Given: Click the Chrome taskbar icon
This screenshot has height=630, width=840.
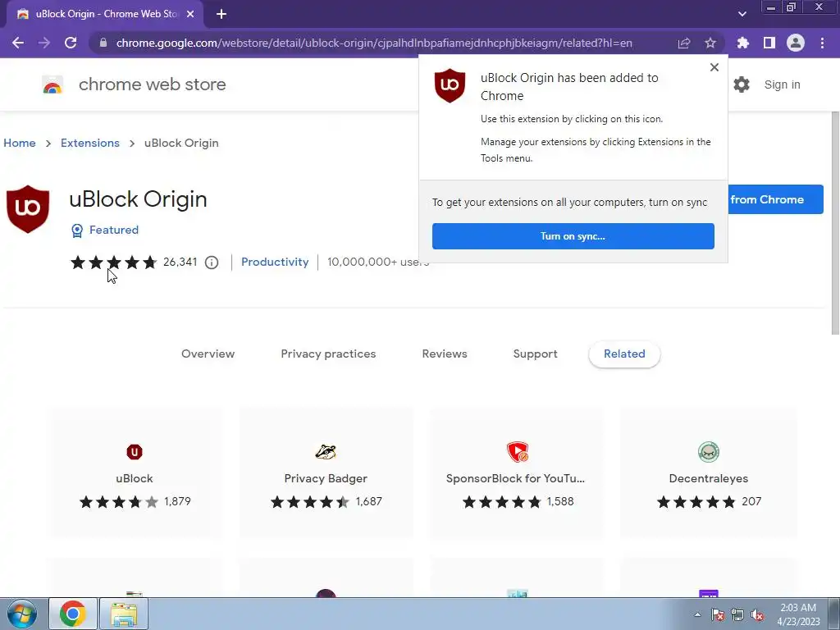Looking at the screenshot, I should pyautogui.click(x=73, y=614).
